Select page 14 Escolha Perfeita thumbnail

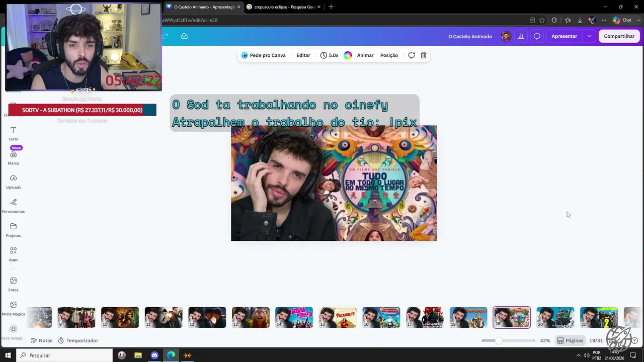pos(294,318)
